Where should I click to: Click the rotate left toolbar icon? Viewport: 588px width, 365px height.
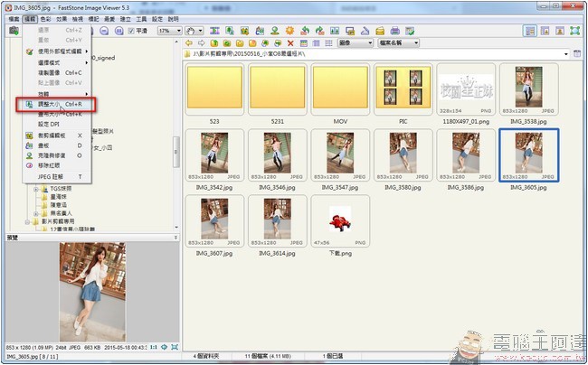pyautogui.click(x=305, y=31)
